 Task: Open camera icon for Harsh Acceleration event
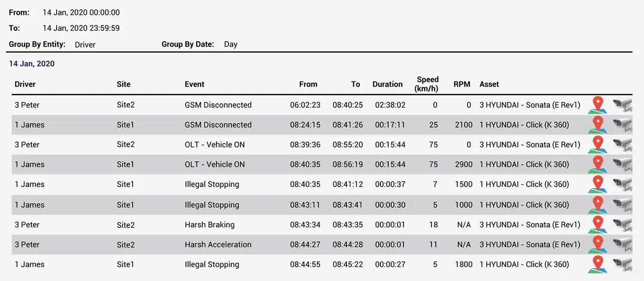pos(622,245)
